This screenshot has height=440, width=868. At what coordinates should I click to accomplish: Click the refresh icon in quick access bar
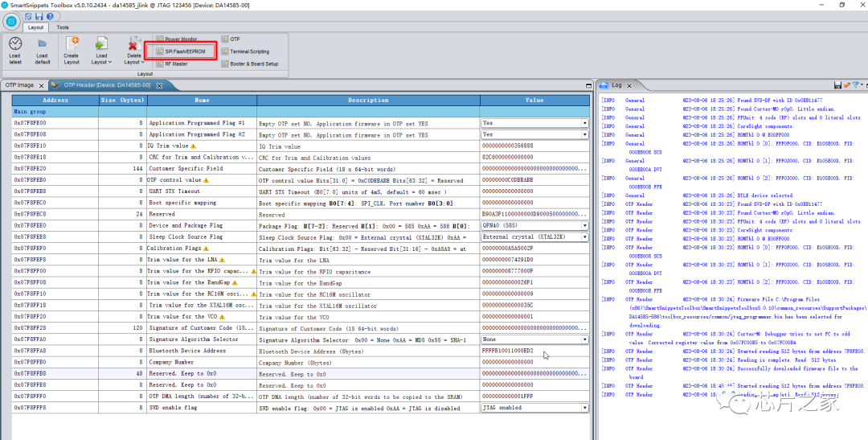point(28,17)
